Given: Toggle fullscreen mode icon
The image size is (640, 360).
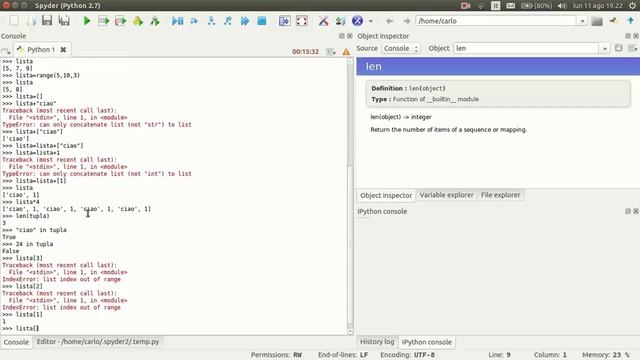Looking at the screenshot, I should tap(302, 21).
